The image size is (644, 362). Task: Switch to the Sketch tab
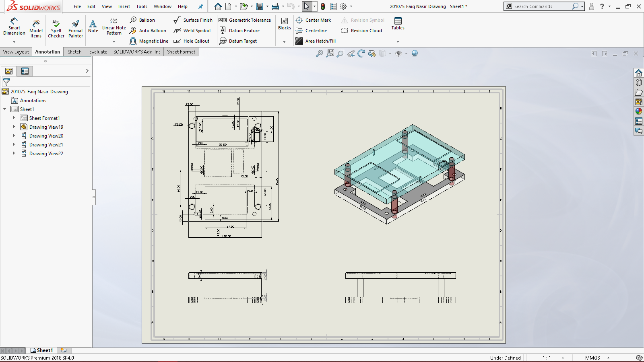(74, 52)
